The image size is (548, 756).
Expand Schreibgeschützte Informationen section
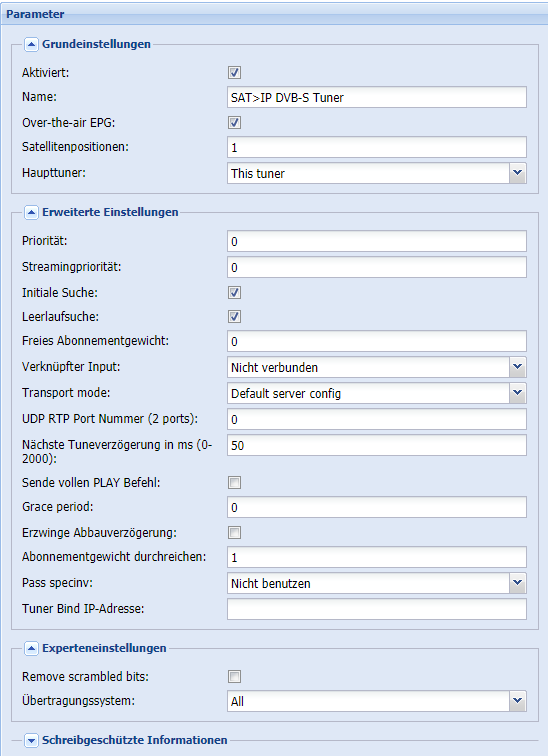point(31,740)
